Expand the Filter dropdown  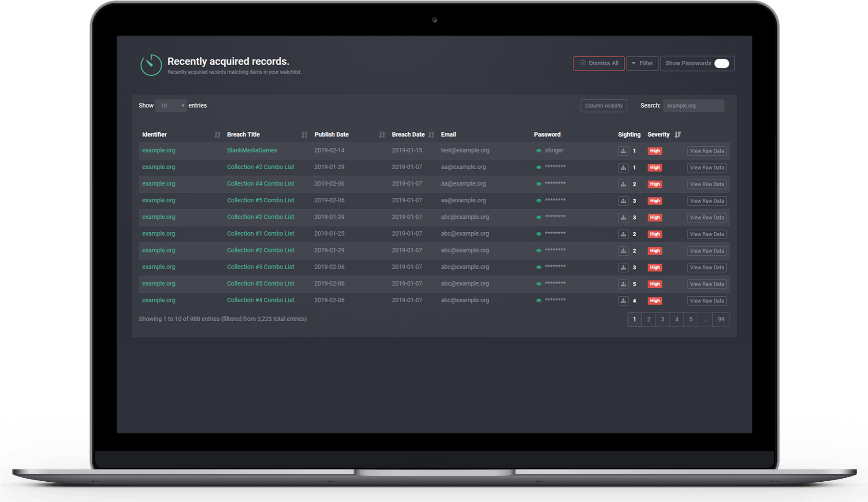[x=642, y=63]
